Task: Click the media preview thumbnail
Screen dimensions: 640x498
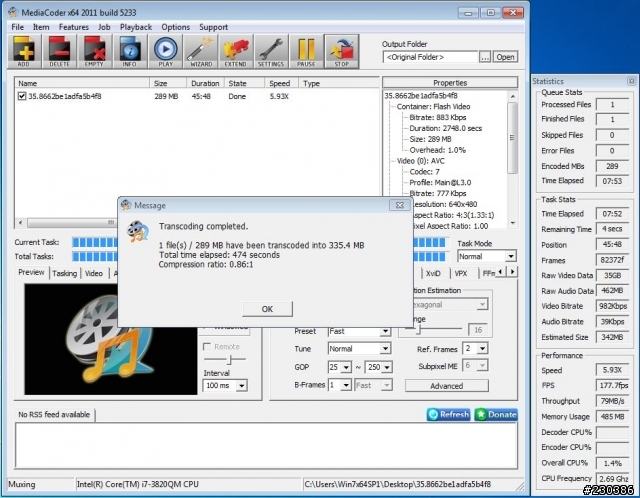Action: [x=111, y=340]
